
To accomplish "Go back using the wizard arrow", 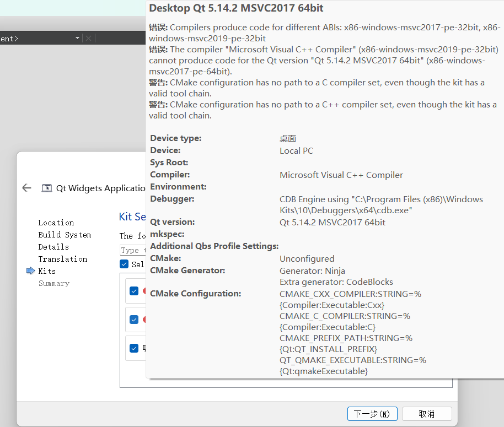I will coord(26,188).
